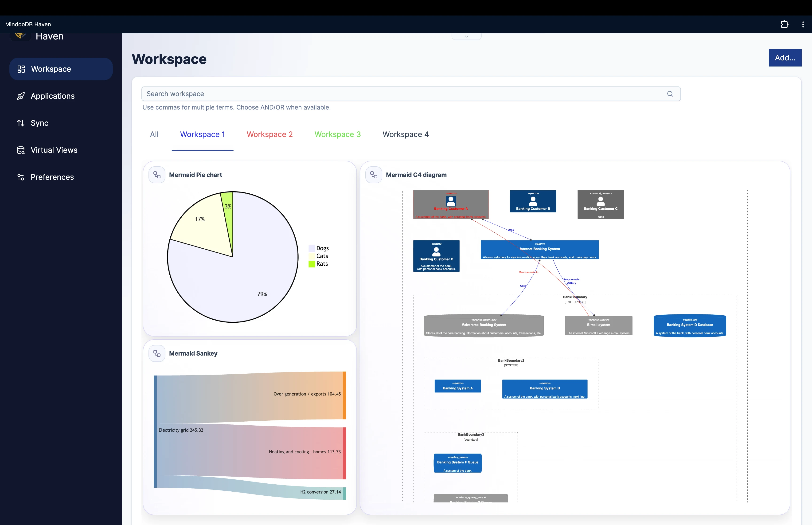Select the Workspace 4 tab
Viewport: 812px width, 525px height.
(x=406, y=134)
